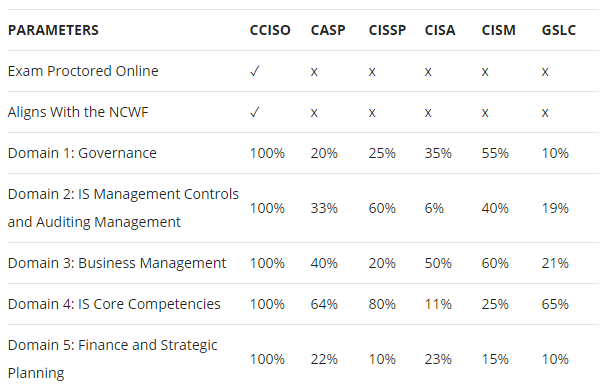
Task: Select the Domain 1: Governance row label
Action: pyautogui.click(x=82, y=153)
